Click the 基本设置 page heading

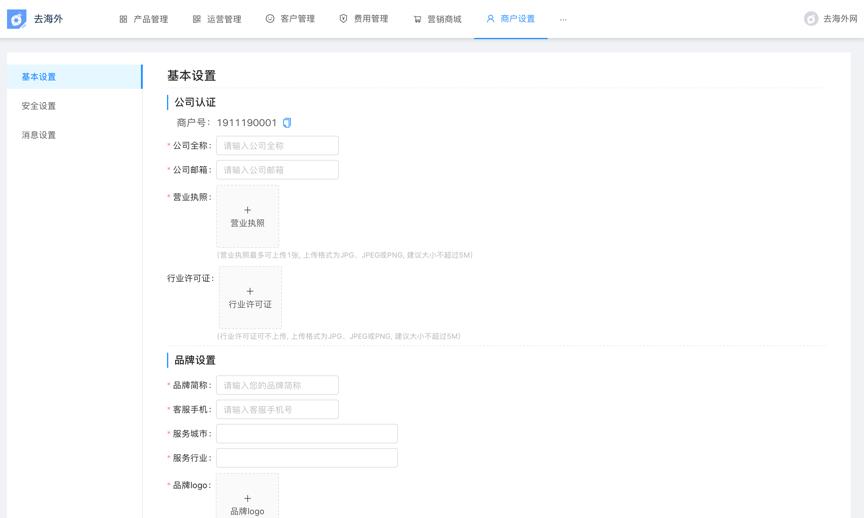192,75
